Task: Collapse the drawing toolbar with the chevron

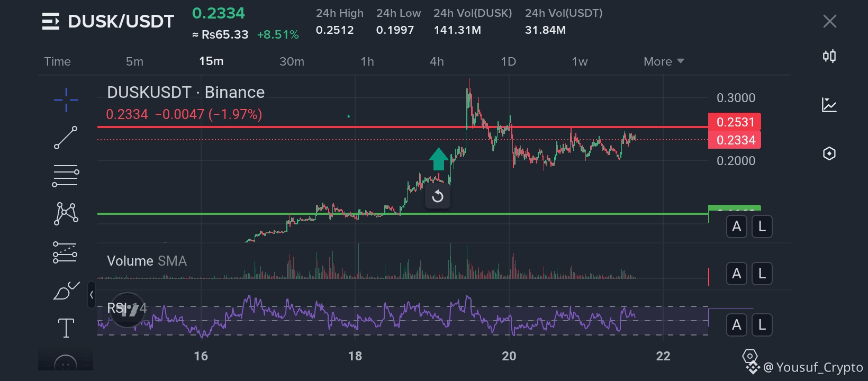Action: click(x=92, y=295)
